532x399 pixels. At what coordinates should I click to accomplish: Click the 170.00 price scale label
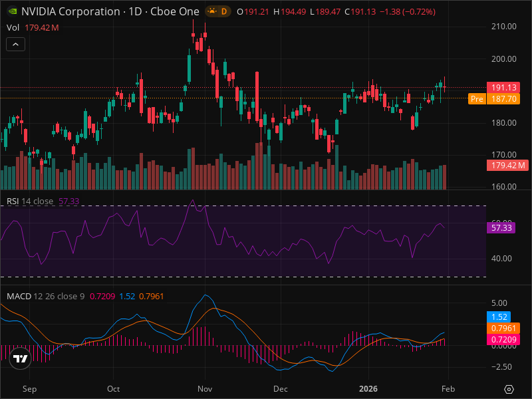pyautogui.click(x=504, y=155)
